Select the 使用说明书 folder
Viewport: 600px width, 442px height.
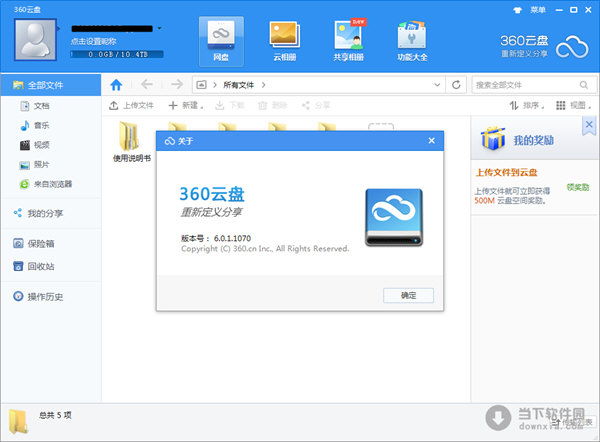coord(132,142)
